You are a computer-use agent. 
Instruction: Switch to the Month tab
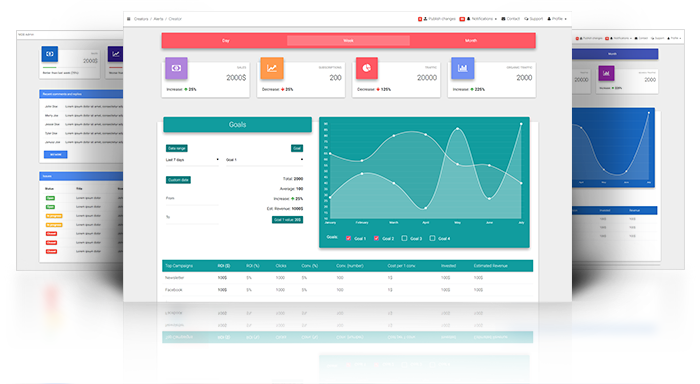[471, 41]
